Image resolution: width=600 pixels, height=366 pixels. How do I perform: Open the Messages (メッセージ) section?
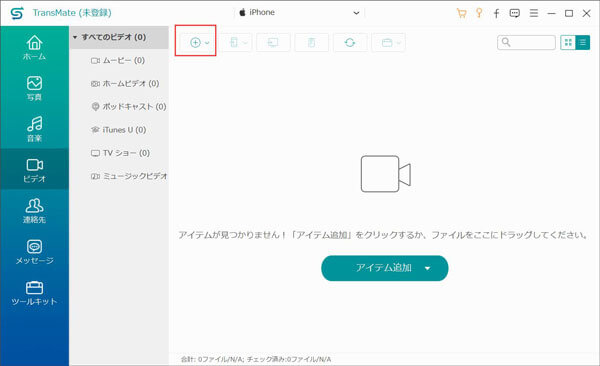[x=34, y=252]
